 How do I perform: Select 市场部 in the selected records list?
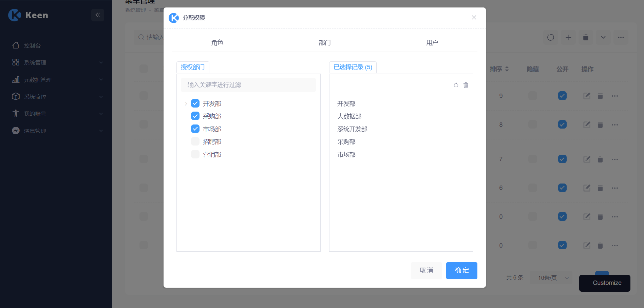[346, 154]
